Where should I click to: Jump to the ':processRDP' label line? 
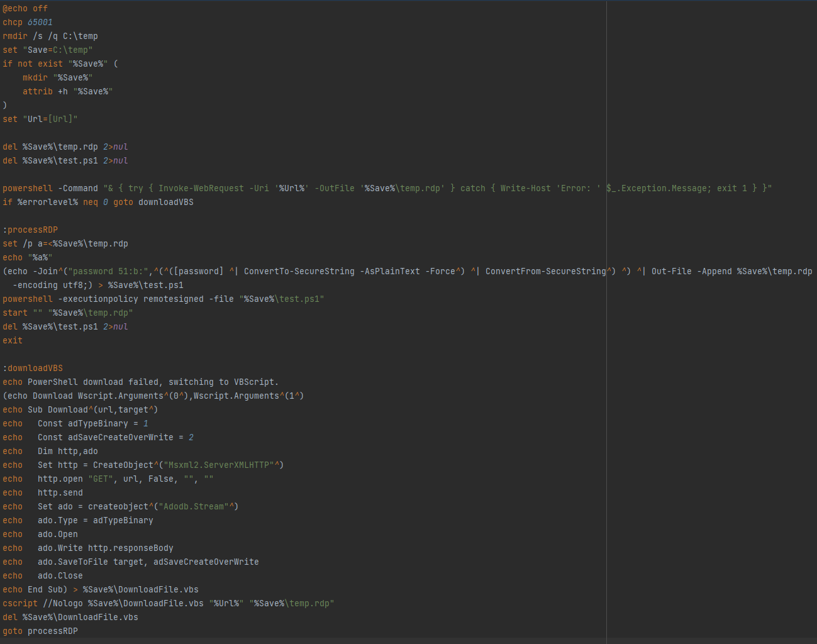click(x=30, y=230)
